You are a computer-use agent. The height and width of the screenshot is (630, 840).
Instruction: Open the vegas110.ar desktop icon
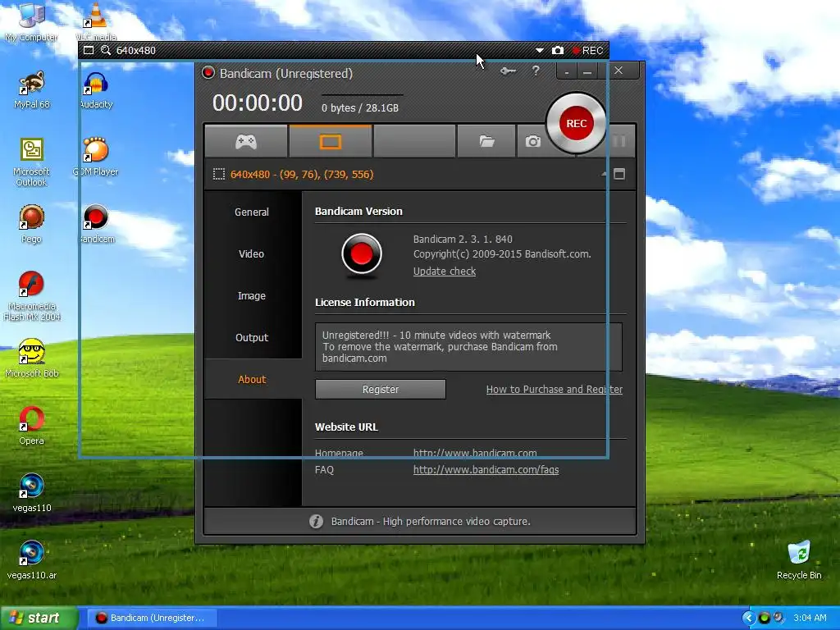pyautogui.click(x=32, y=561)
